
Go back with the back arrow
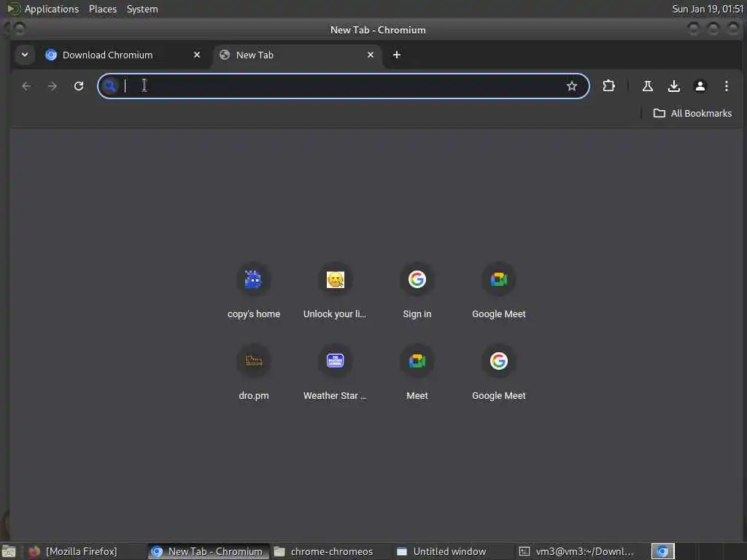pyautogui.click(x=26, y=86)
